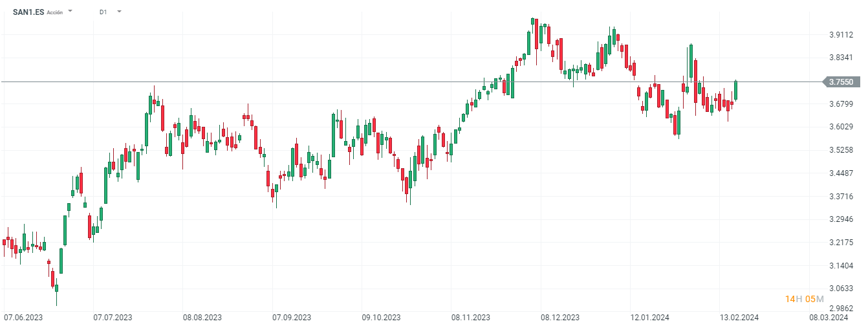Open the SAN1.ES symbol dropdown arrow
Viewport: 868px width, 328px height.
[x=70, y=12]
